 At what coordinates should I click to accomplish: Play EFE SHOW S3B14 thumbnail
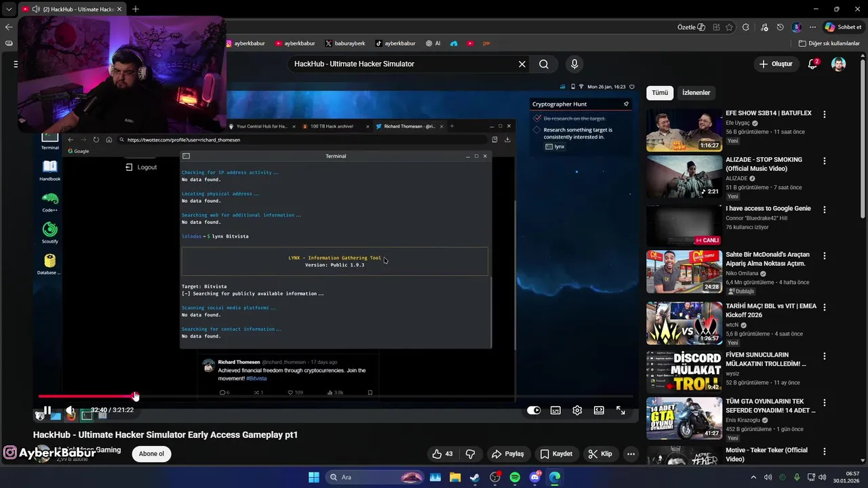click(x=684, y=129)
